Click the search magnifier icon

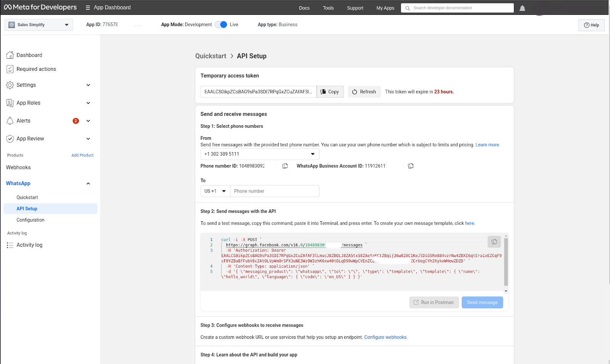[408, 8]
